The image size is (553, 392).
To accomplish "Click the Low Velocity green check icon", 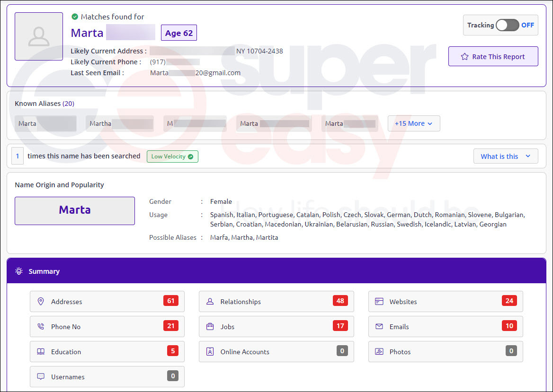I will point(191,157).
